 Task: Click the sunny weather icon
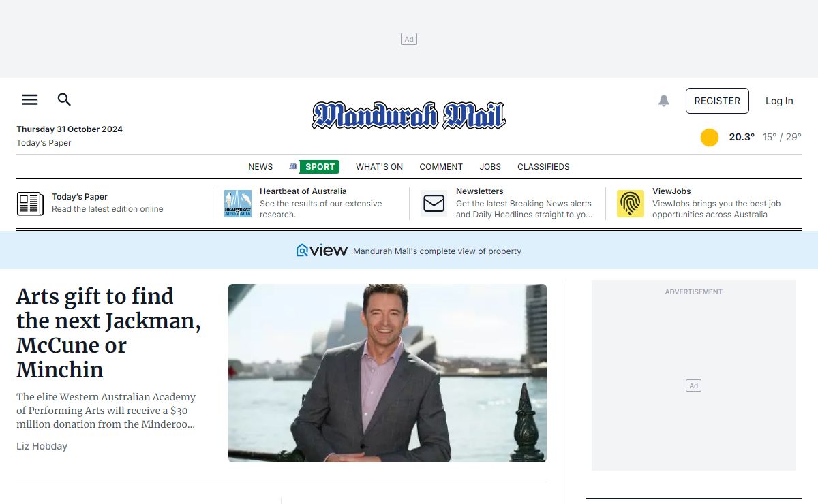tap(710, 138)
